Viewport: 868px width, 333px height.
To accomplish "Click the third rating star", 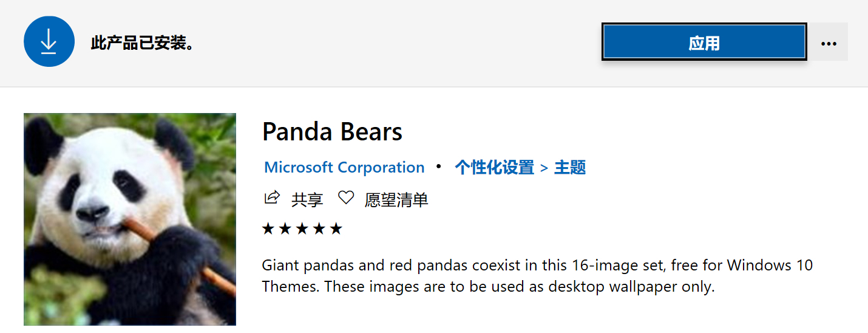I will [302, 228].
